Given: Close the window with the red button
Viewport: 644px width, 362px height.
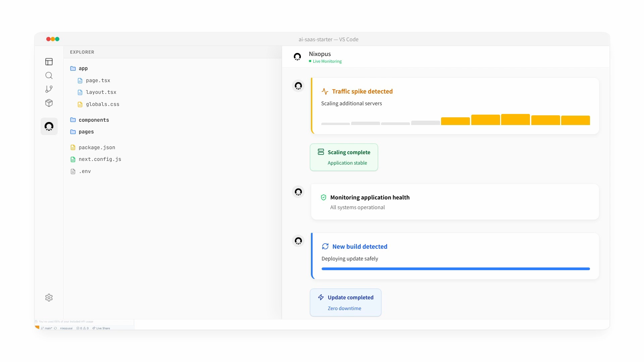Looking at the screenshot, I should pos(48,39).
